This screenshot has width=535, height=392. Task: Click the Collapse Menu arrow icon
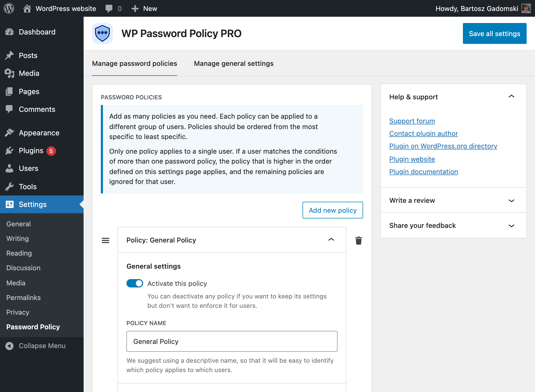9,346
